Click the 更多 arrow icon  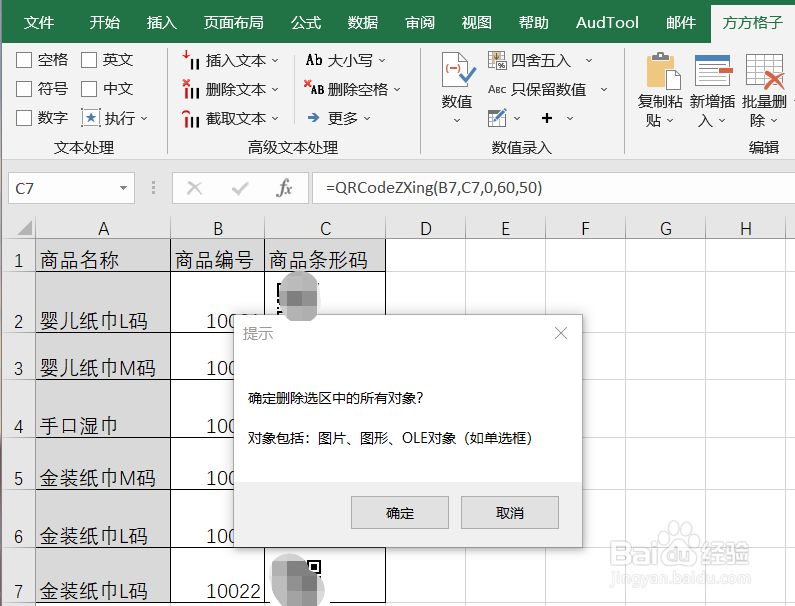pyautogui.click(x=313, y=118)
